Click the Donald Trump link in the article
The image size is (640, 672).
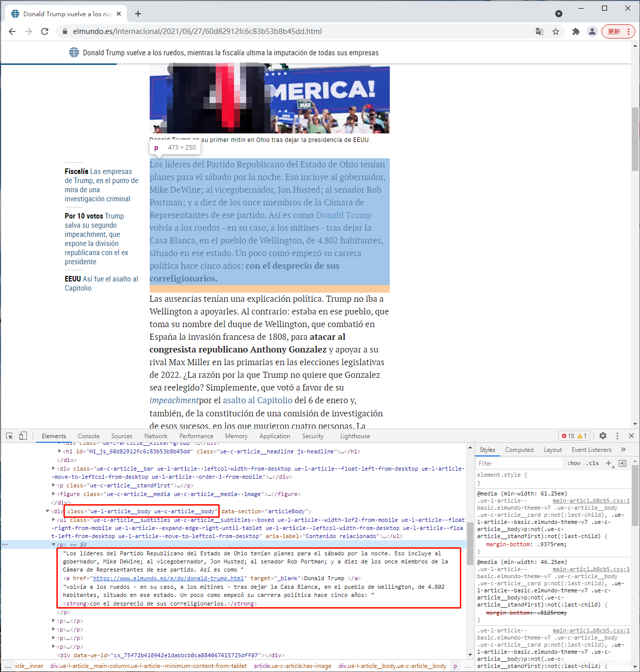[x=344, y=215]
